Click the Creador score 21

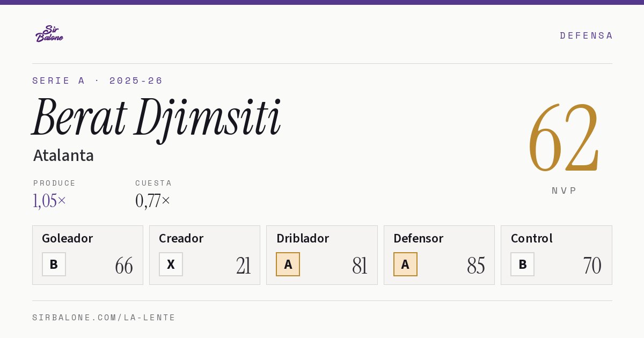[243, 266]
